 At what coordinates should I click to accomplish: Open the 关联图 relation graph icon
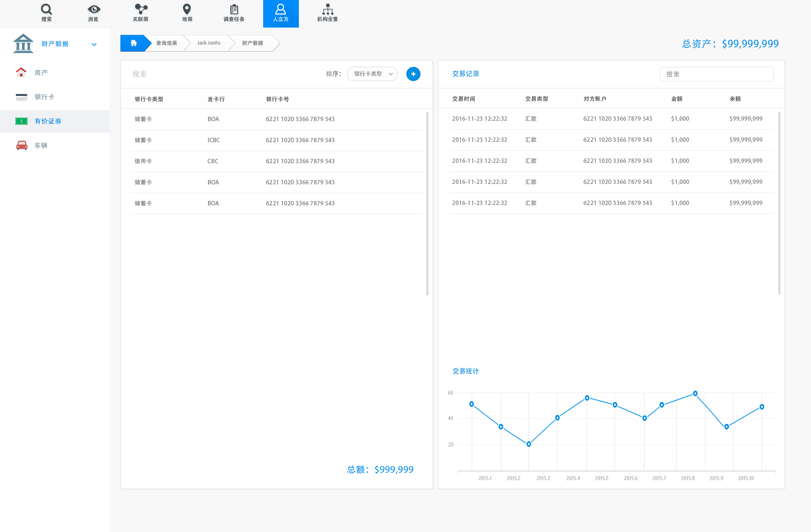(x=141, y=9)
